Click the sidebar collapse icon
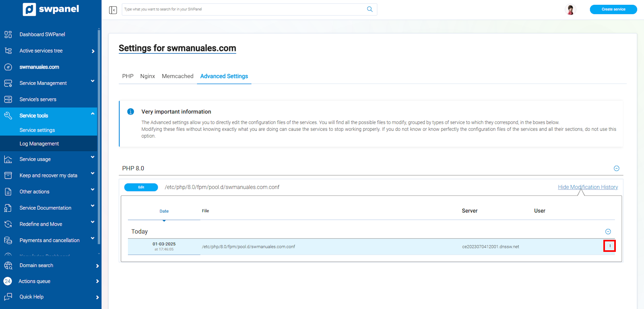Image resolution: width=644 pixels, height=309 pixels. [x=113, y=10]
